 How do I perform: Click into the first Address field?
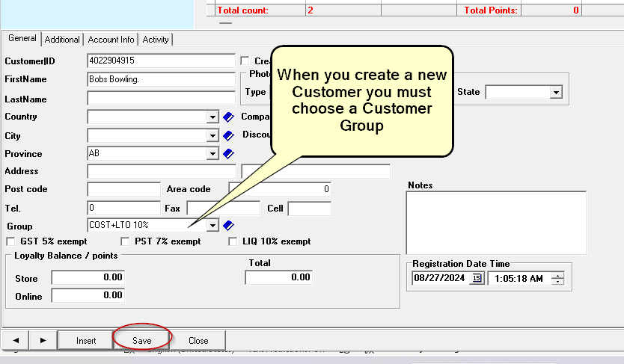[161, 172]
